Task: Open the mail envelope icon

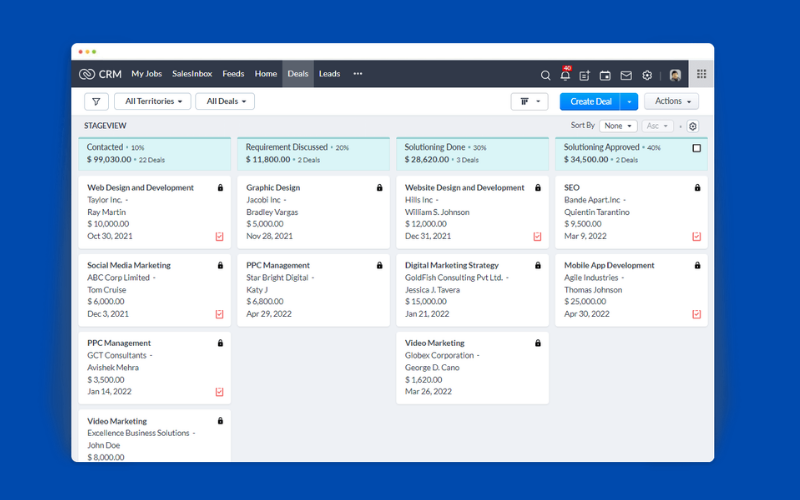Action: (626, 76)
